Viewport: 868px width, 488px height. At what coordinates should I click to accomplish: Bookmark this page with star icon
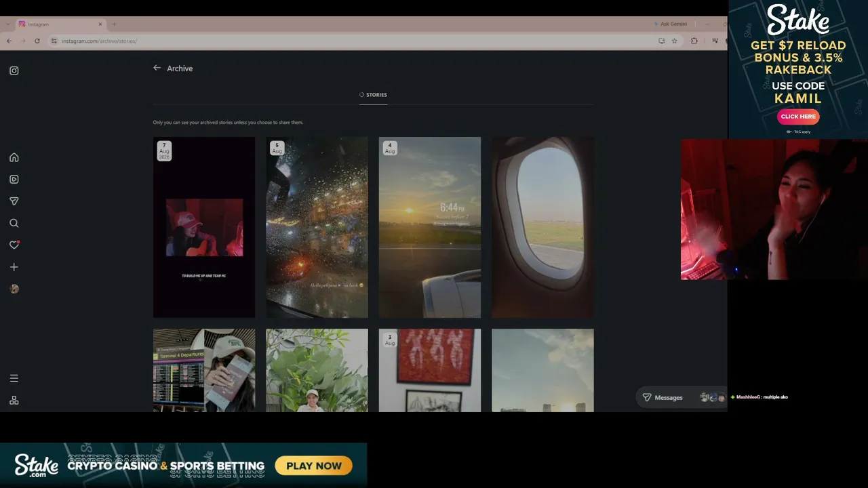point(674,41)
